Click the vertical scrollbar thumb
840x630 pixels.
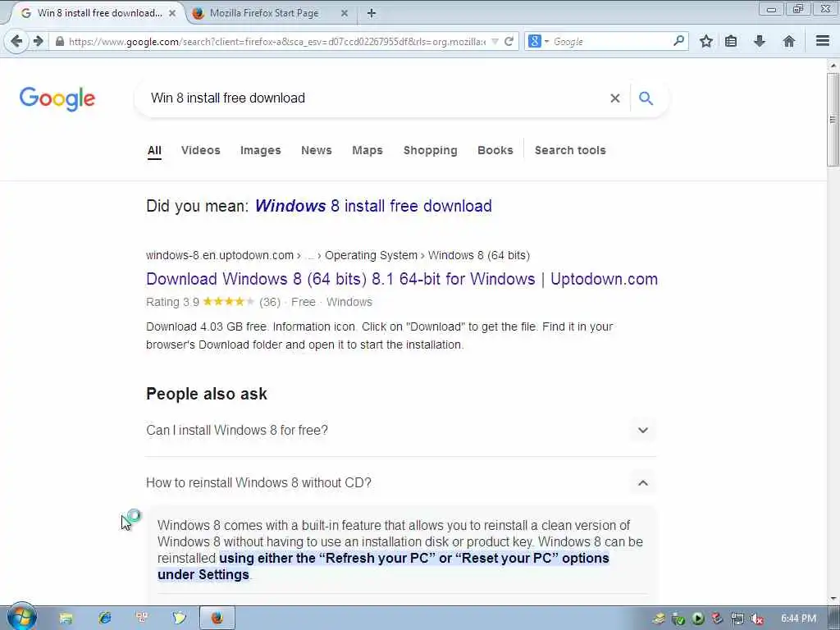(x=833, y=120)
